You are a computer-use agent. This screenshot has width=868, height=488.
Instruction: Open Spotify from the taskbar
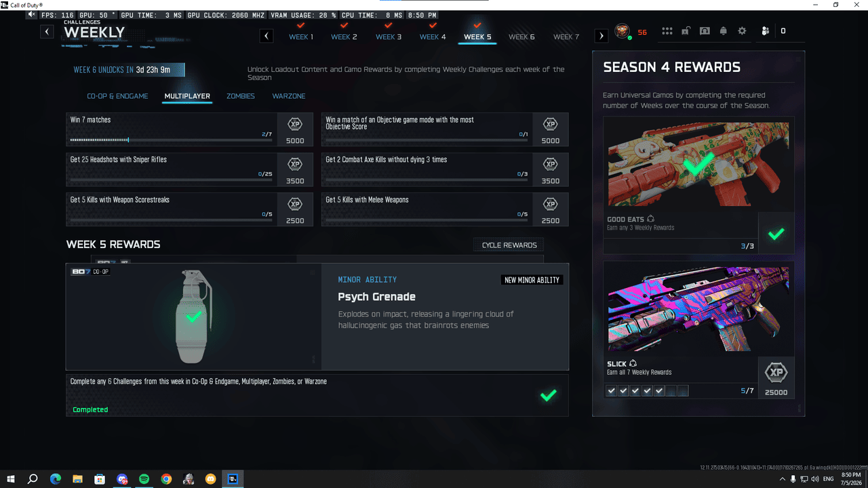pos(144,479)
